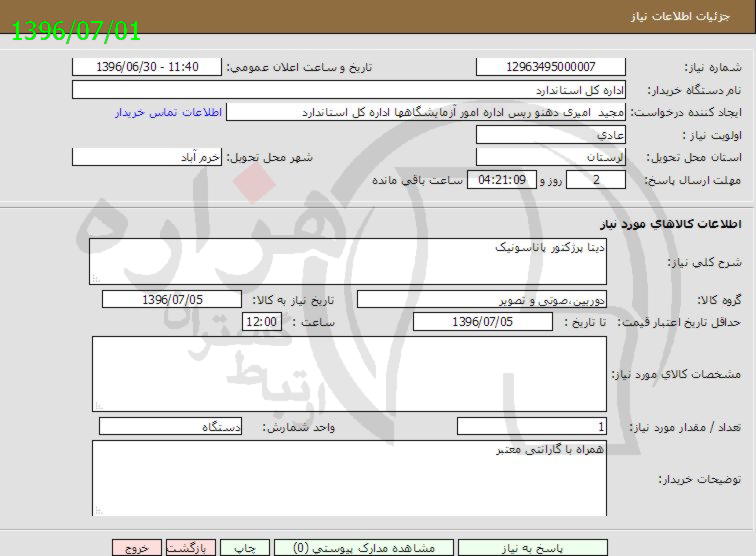The height and width of the screenshot is (556, 756).
Task: Click the announcement date field 1396/06/30 - 11:40
Action: pos(147,67)
